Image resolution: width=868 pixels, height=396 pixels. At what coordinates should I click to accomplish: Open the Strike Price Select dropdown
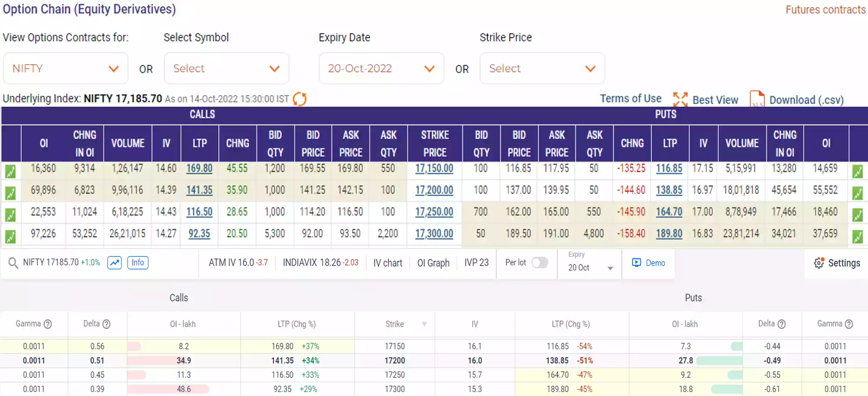542,68
